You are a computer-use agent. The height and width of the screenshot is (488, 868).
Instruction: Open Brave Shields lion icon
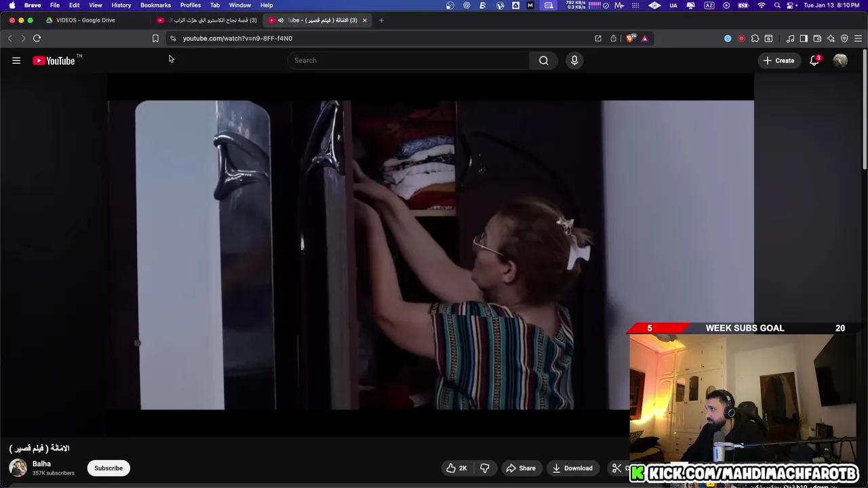[631, 39]
